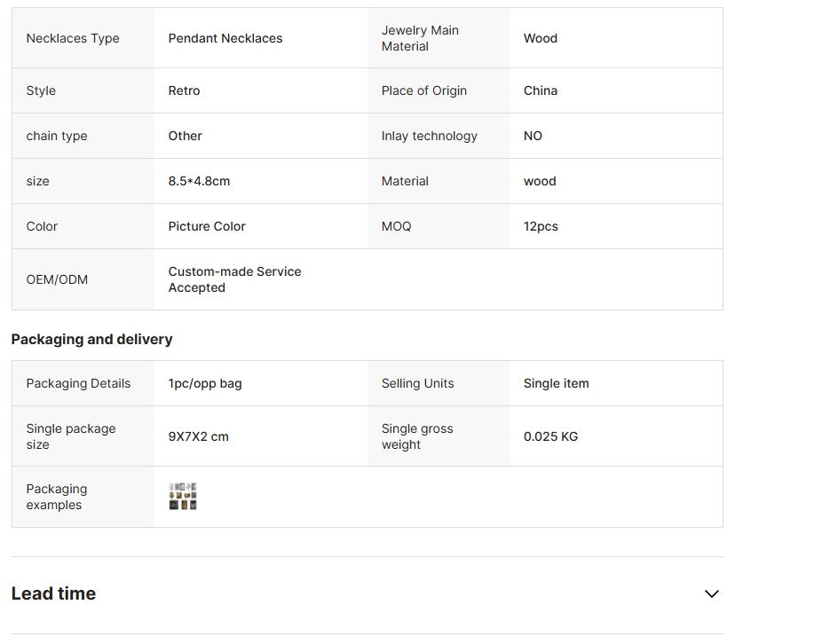
Task: Select the Picture Color value
Action: pyautogui.click(x=207, y=226)
